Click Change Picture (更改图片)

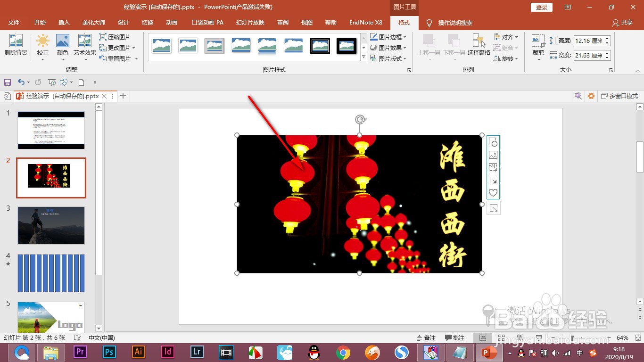(x=117, y=48)
